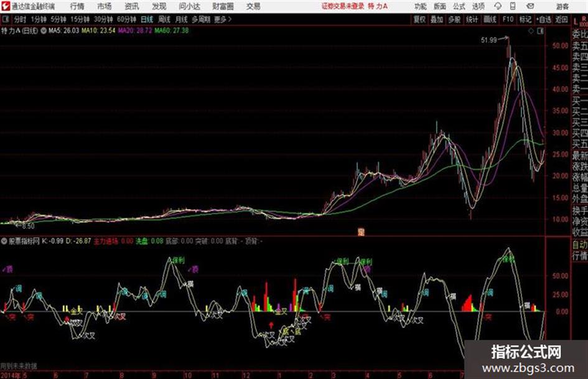The image size is (588, 379).
Task: Click the 总量 row in the quote panel
Action: pos(580,187)
